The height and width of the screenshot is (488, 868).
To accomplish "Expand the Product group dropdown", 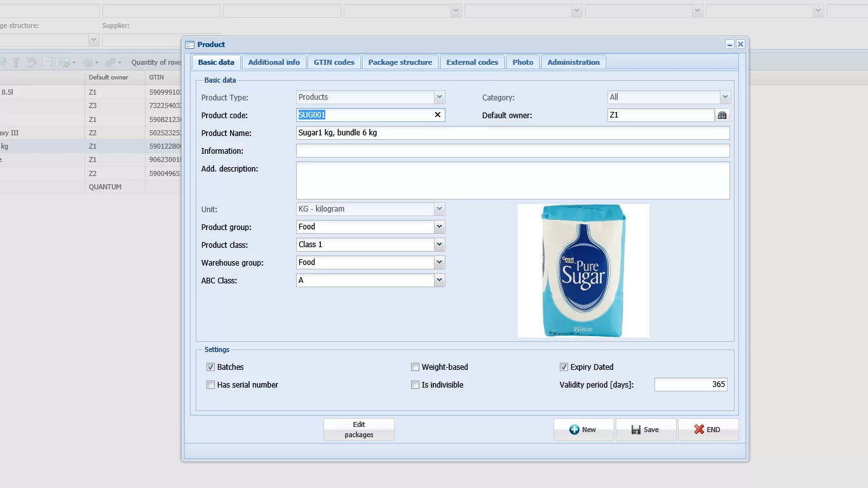I will [x=439, y=227].
